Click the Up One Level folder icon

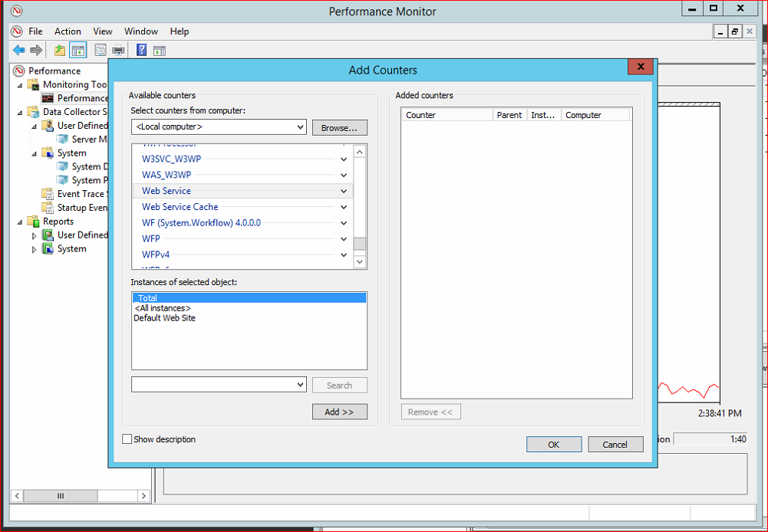tap(60, 51)
